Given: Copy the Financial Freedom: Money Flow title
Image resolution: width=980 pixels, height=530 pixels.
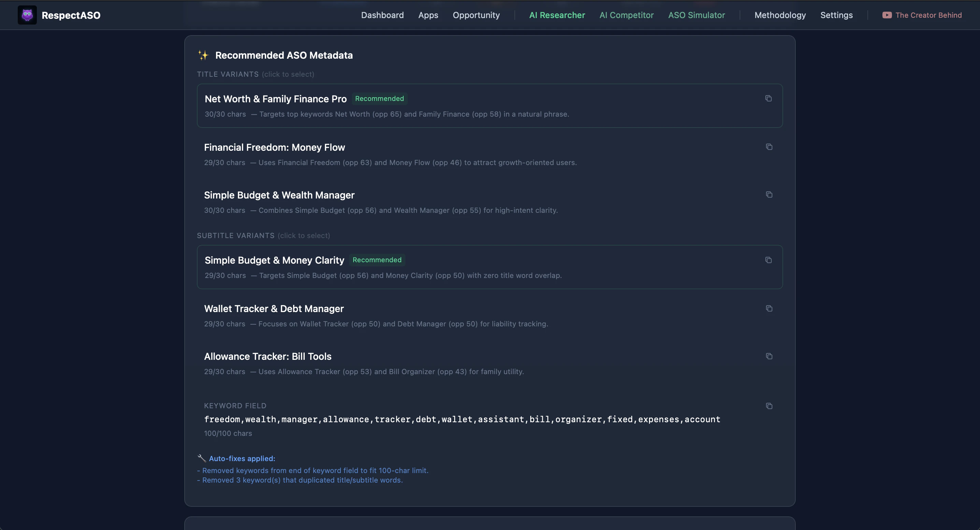Looking at the screenshot, I should tap(769, 147).
